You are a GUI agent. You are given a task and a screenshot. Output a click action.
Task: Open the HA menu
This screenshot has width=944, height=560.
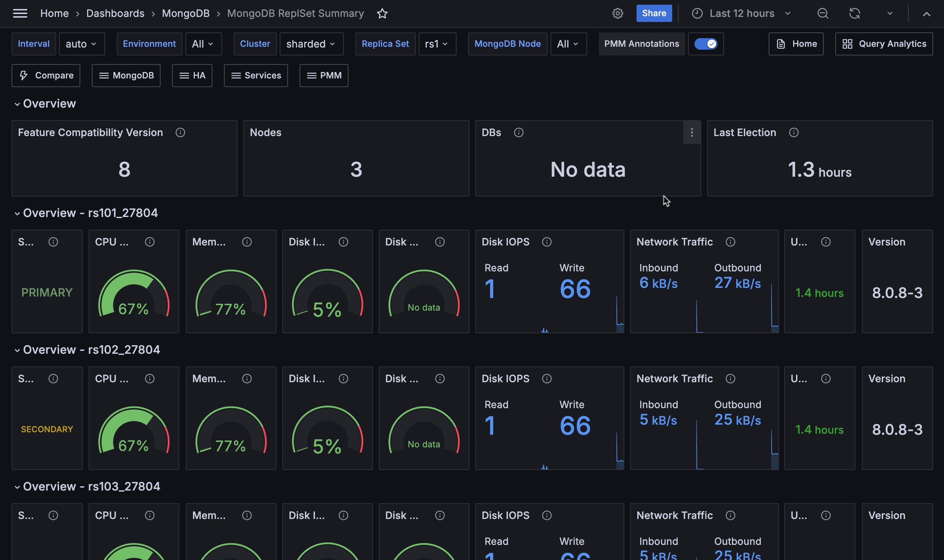click(192, 76)
